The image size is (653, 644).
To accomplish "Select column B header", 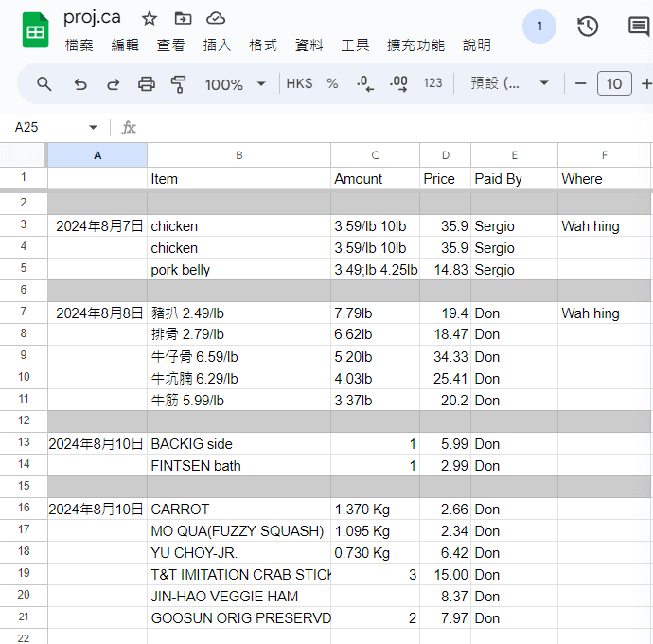I will (x=238, y=155).
